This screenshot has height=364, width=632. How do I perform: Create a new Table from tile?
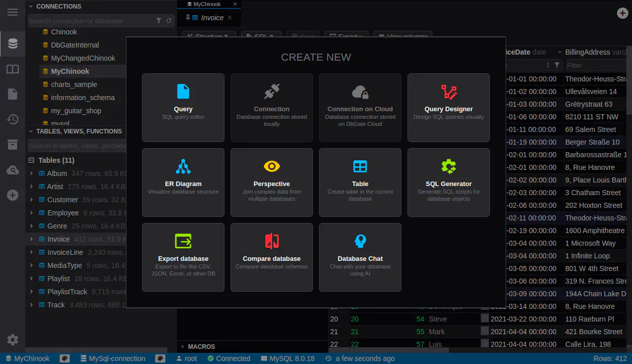pyautogui.click(x=360, y=182)
